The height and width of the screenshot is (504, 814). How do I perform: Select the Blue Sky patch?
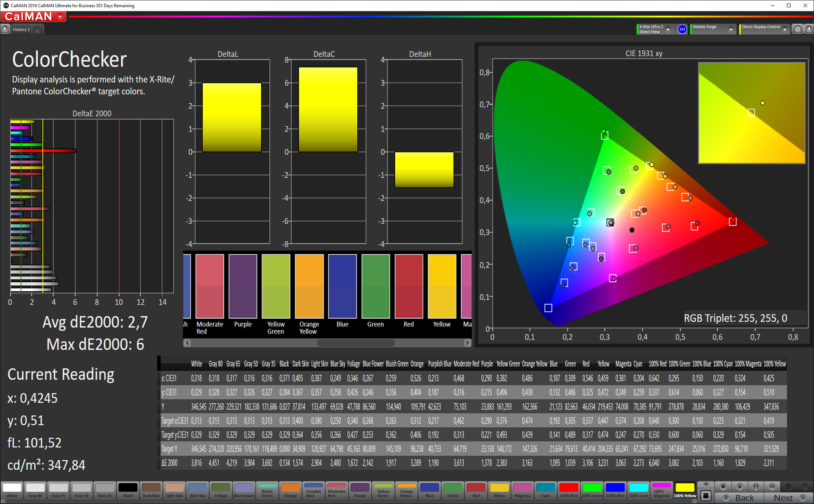click(198, 490)
